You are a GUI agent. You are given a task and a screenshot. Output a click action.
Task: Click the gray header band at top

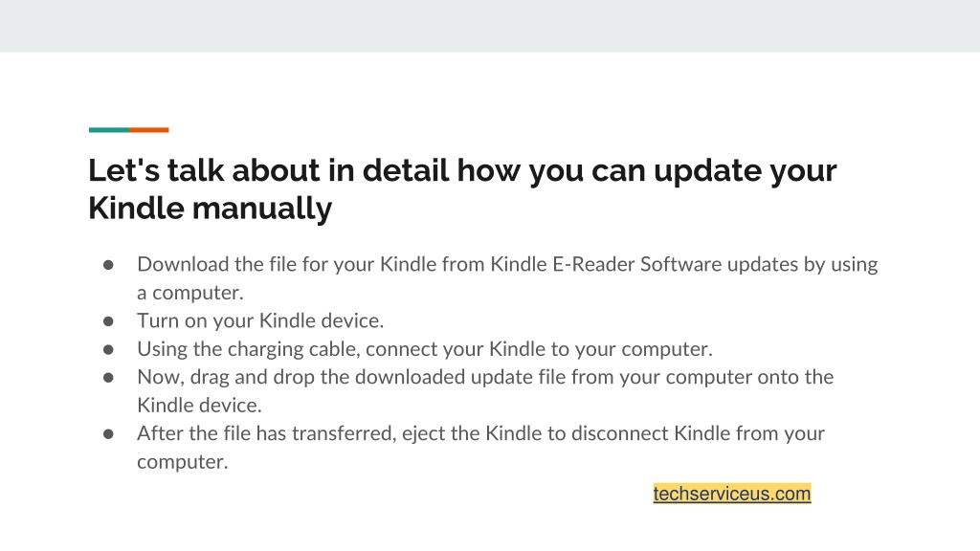490,26
